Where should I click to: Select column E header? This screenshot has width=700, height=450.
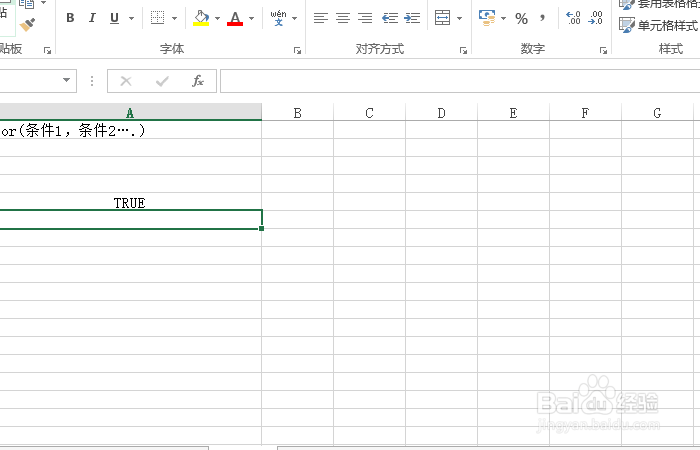(513, 113)
